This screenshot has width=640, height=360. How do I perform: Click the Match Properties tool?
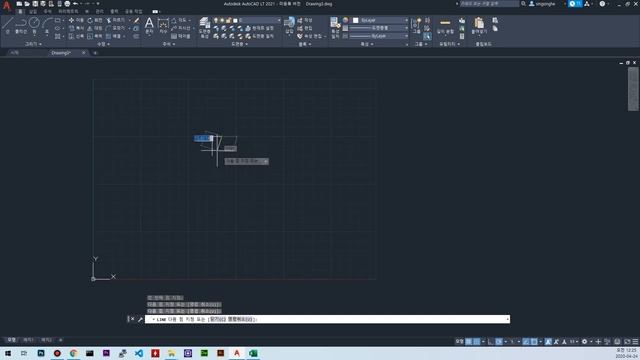pyautogui.click(x=335, y=27)
